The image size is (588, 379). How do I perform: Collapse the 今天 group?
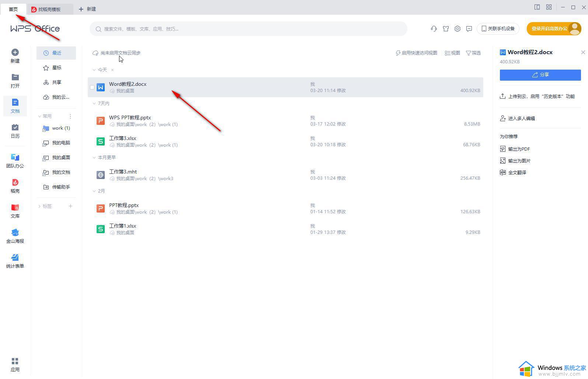[x=94, y=70]
